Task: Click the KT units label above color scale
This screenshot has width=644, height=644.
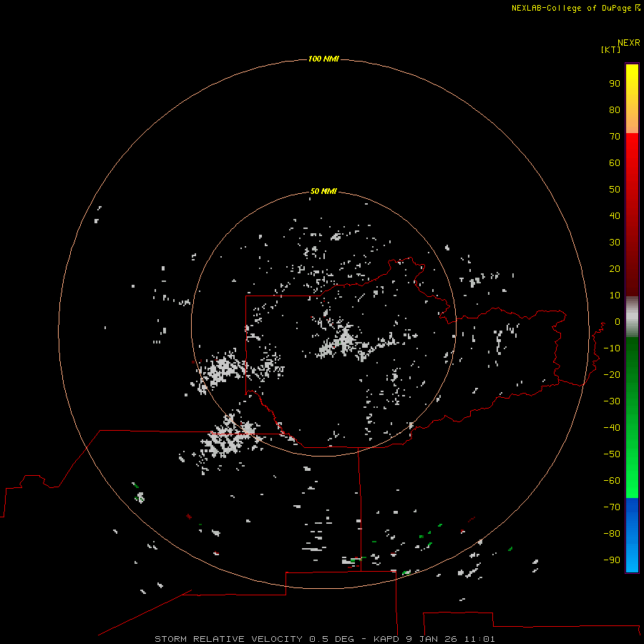Action: (x=610, y=50)
